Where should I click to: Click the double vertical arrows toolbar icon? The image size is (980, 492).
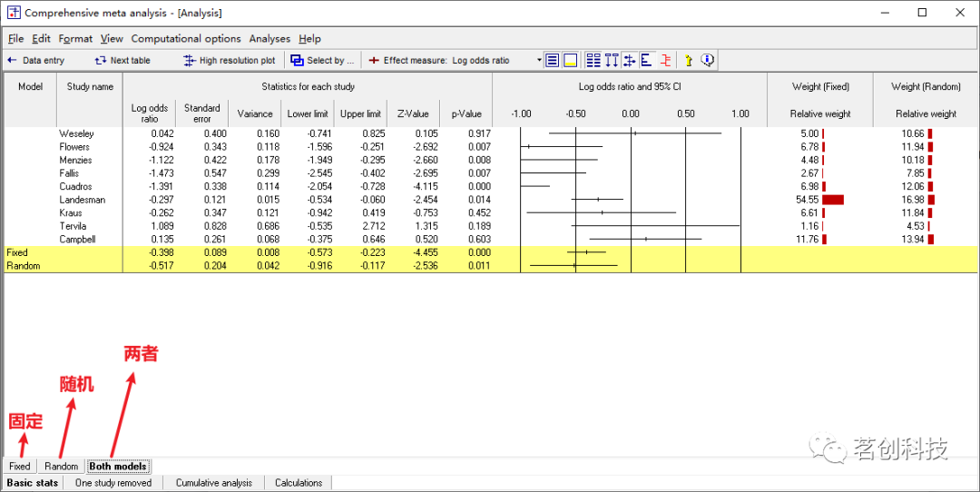click(612, 61)
